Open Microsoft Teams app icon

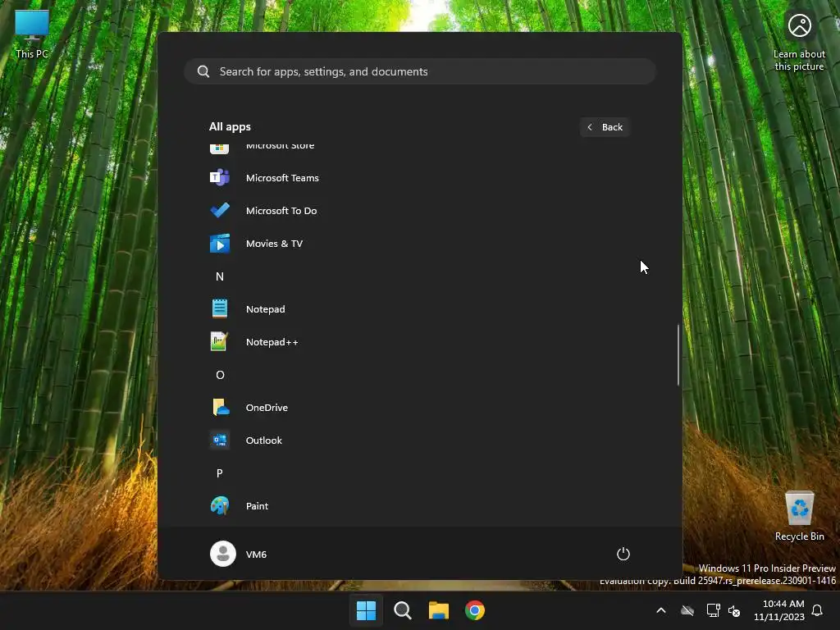(x=220, y=177)
